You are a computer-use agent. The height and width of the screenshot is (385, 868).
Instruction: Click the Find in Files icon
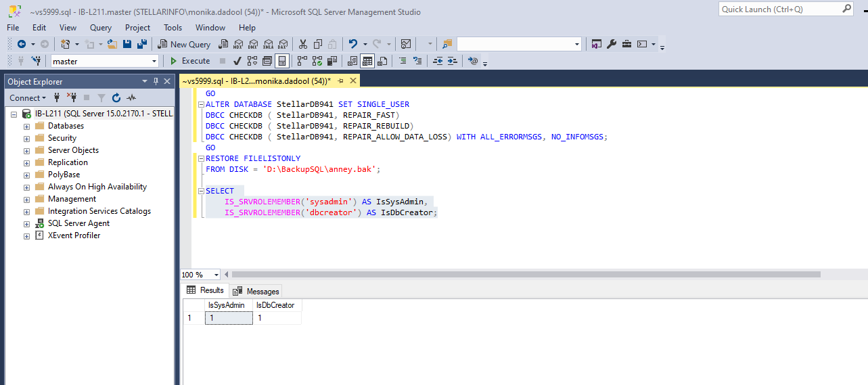tap(447, 44)
